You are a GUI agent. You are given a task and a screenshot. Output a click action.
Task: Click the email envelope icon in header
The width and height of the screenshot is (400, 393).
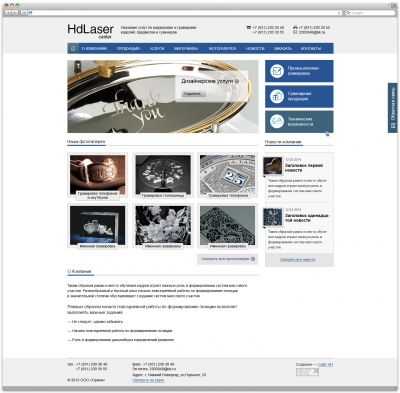295,32
